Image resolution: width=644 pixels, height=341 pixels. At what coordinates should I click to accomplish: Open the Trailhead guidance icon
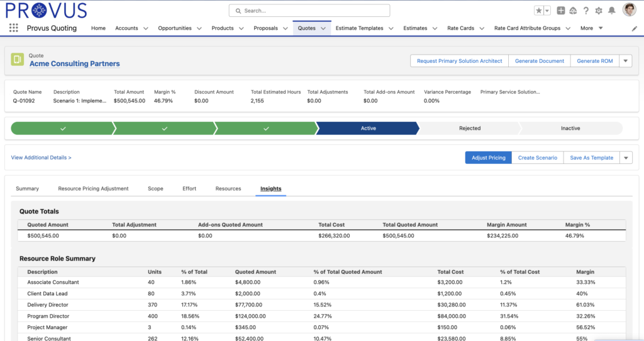(x=573, y=11)
